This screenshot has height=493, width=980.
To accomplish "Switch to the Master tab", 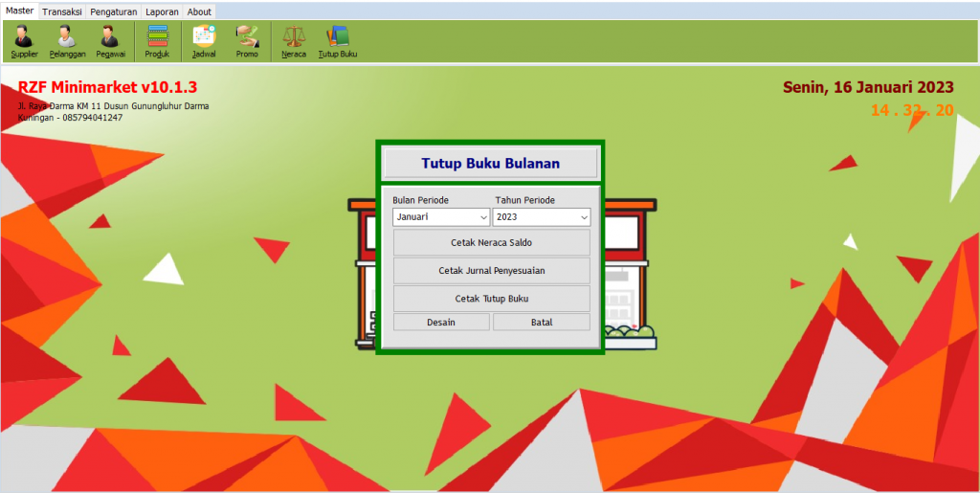I will 19,11.
